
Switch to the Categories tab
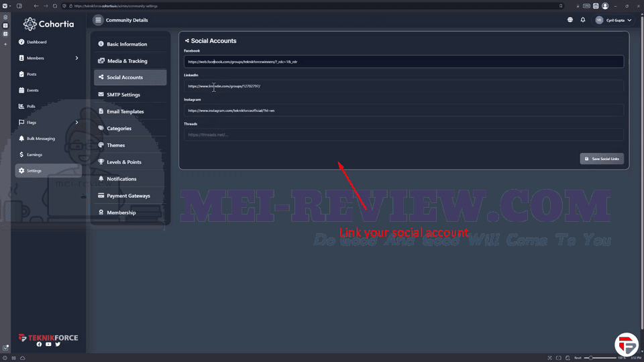[x=130, y=128]
